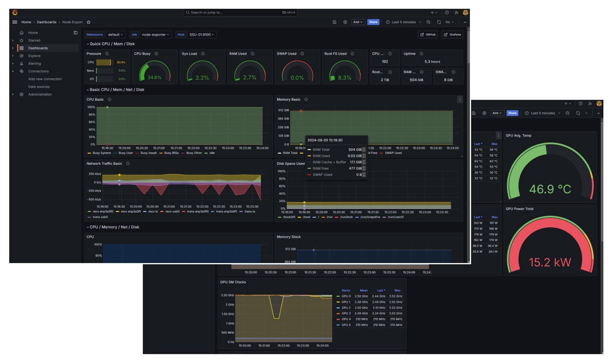Open the Job node-exporter dropdown
The width and height of the screenshot is (611, 364).
pos(156,35)
